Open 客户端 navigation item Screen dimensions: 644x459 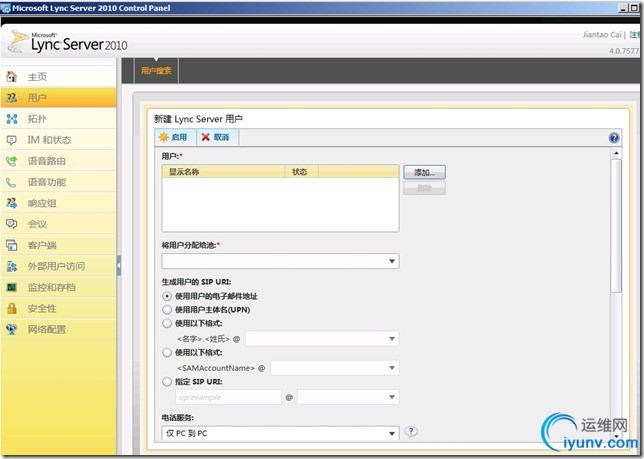(58, 246)
